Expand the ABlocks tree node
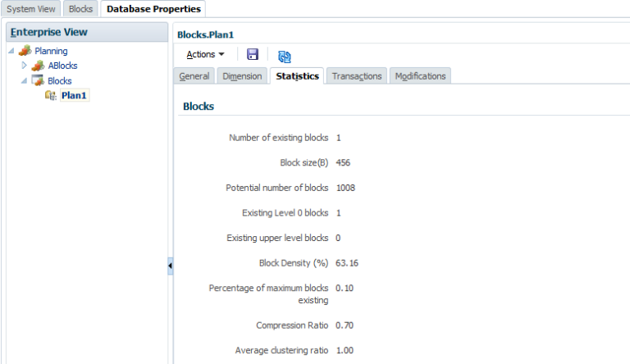 24,65
